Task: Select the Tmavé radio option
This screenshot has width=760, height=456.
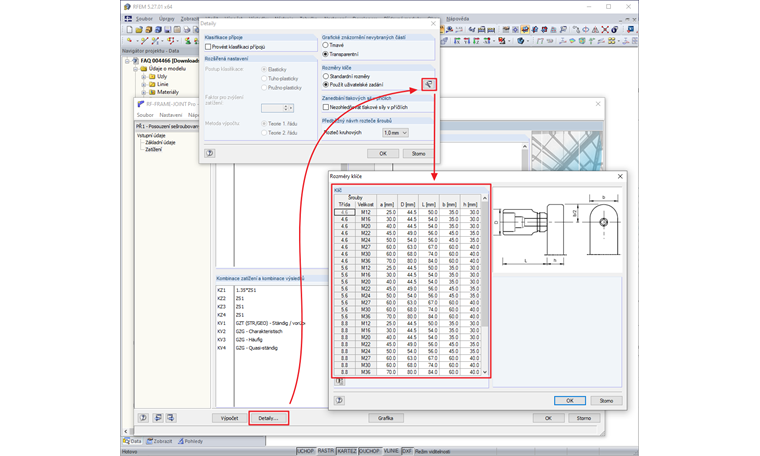Action: (x=326, y=45)
